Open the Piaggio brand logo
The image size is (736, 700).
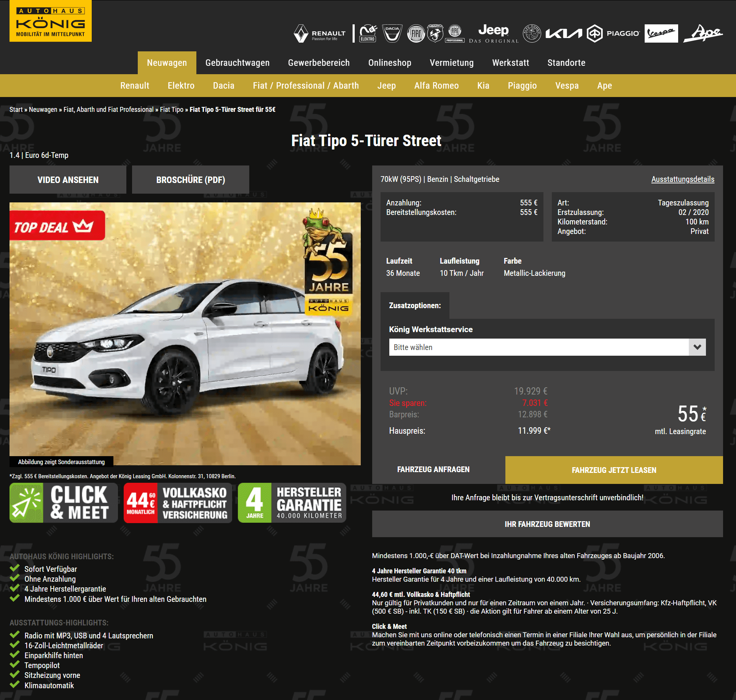pyautogui.click(x=613, y=33)
